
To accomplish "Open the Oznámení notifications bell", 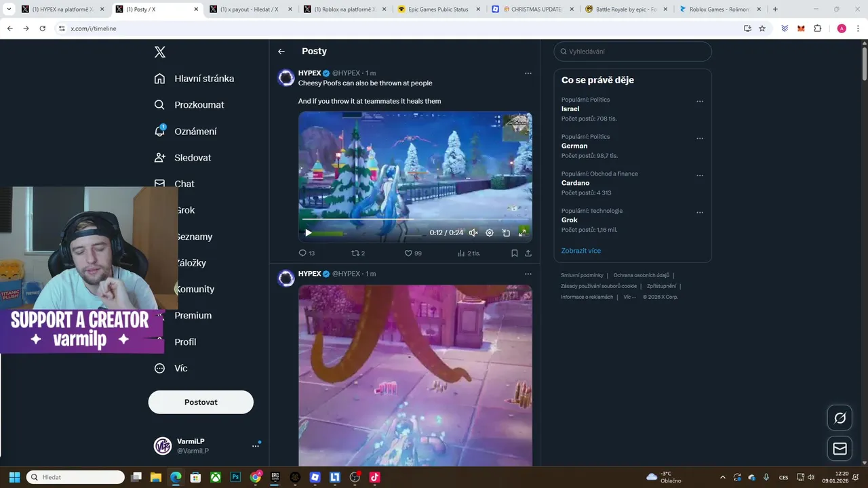I will [159, 131].
